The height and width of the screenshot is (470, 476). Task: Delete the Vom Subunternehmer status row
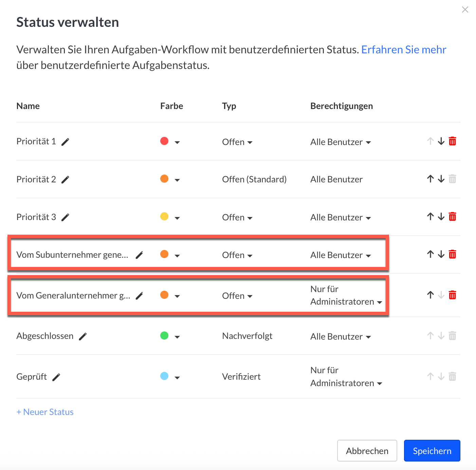tap(452, 254)
